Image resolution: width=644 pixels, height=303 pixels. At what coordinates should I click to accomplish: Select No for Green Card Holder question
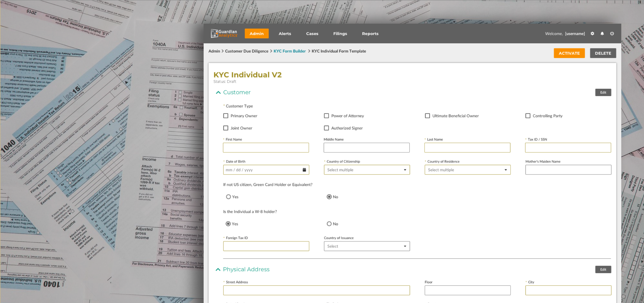tap(329, 197)
